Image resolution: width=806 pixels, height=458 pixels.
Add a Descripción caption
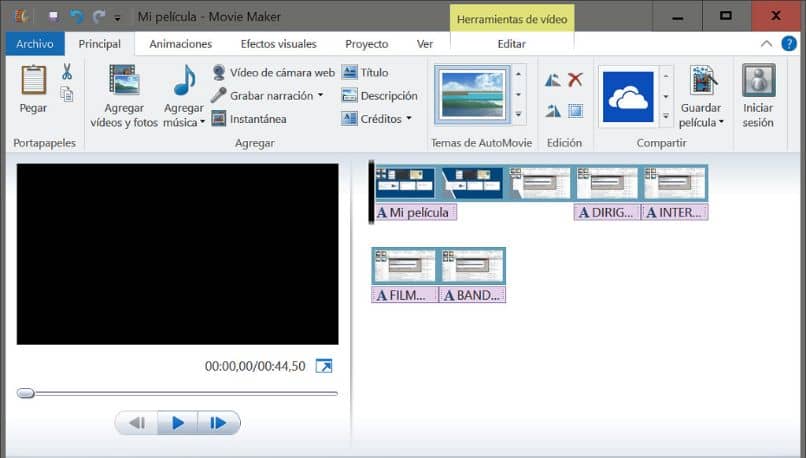(x=379, y=96)
